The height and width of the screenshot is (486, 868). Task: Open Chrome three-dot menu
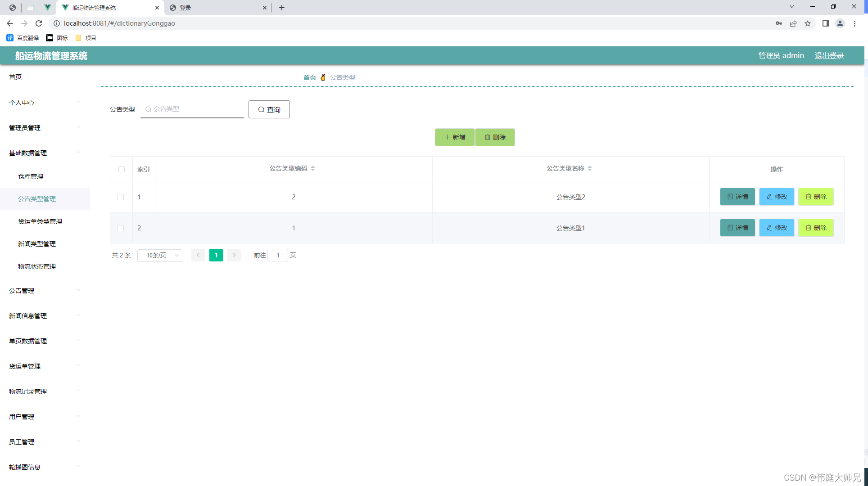pos(854,23)
